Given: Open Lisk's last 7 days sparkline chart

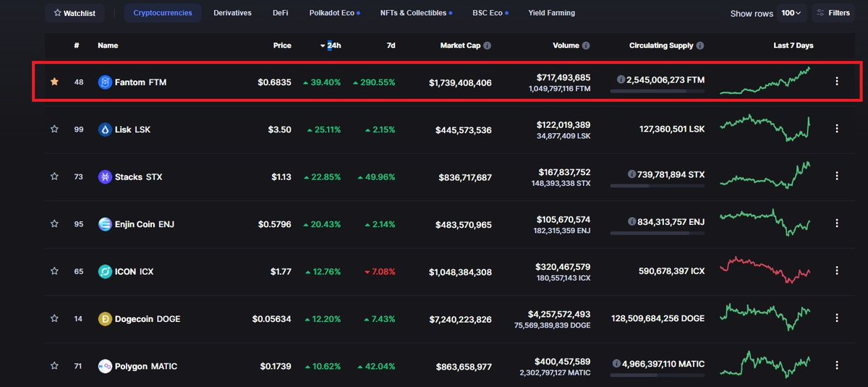Looking at the screenshot, I should (765, 128).
